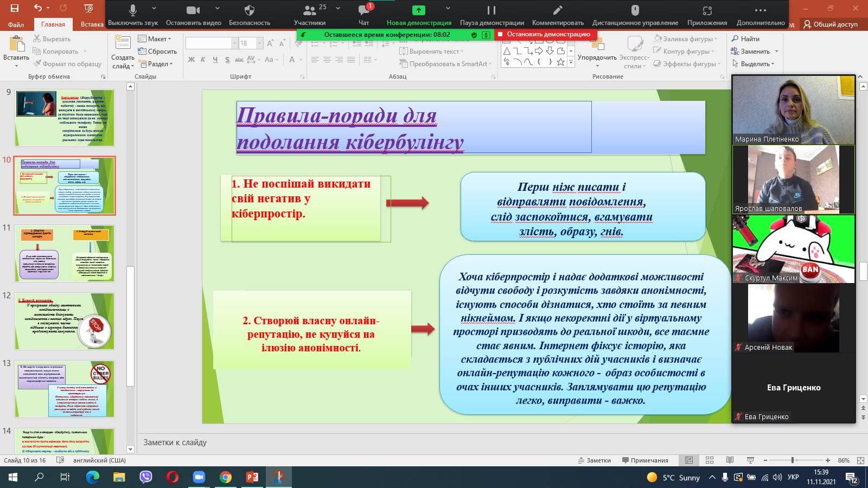Image resolution: width=868 pixels, height=488 pixels.
Task: Open the Вставка ribbon tab
Action: point(92,24)
